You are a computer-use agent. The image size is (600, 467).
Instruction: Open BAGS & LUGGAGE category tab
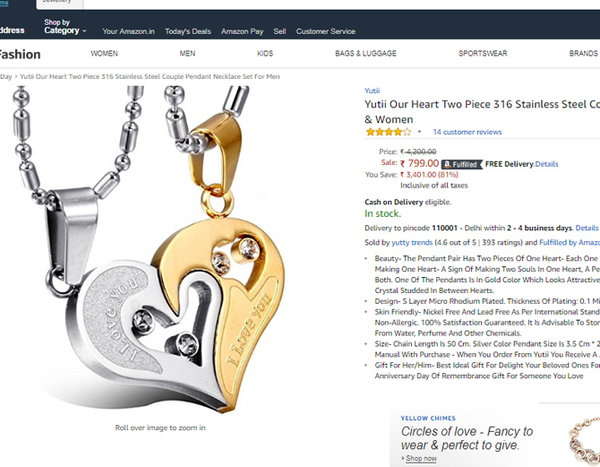click(366, 53)
